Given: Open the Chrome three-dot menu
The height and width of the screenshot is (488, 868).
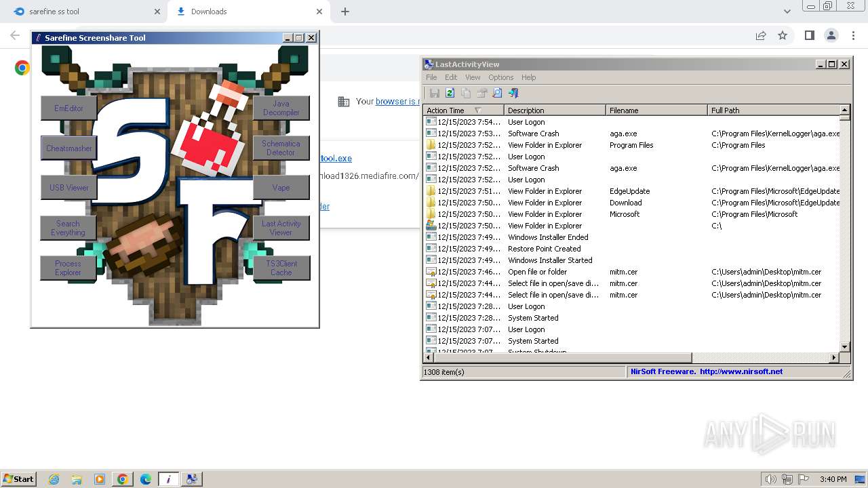Looking at the screenshot, I should pos(854,36).
